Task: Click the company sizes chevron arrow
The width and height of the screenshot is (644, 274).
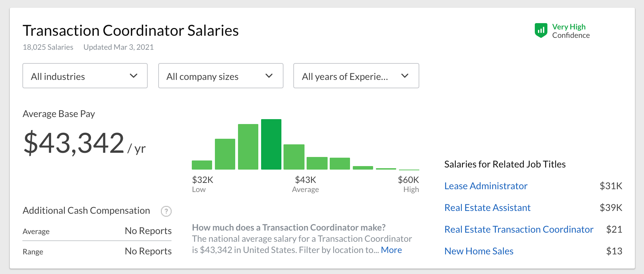Action: click(x=269, y=76)
